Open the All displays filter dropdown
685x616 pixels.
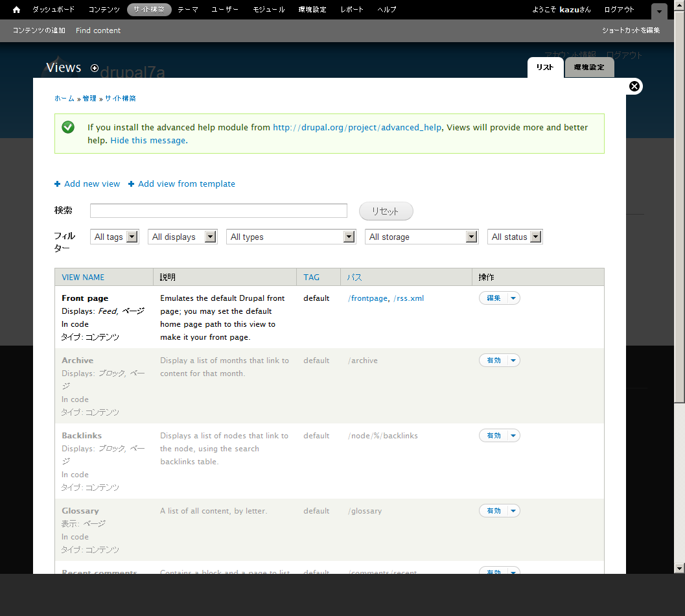(183, 237)
